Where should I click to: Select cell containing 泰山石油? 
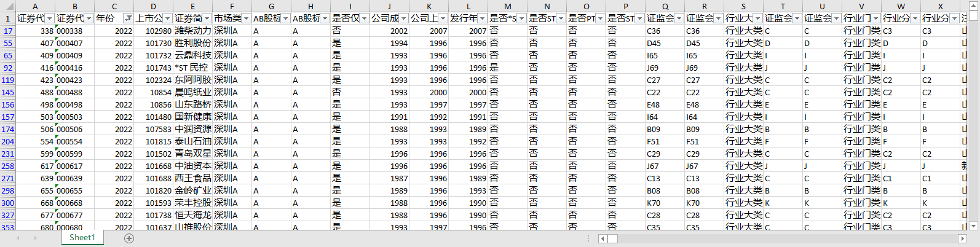point(193,141)
